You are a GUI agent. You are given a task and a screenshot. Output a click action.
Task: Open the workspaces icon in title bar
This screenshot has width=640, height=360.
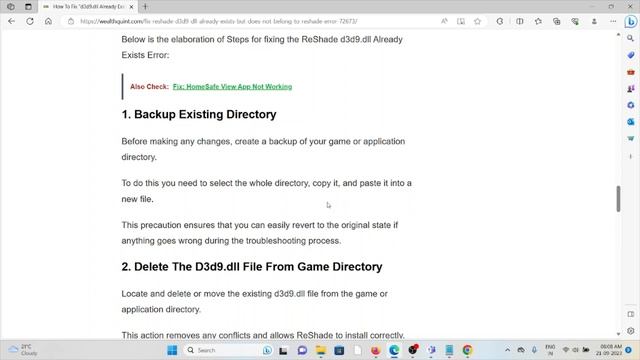point(11,7)
